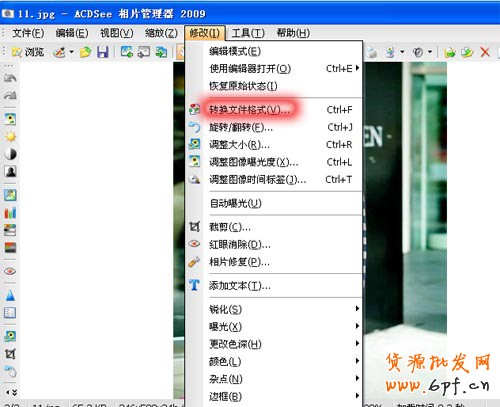This screenshot has height=407, width=500.
Task: Expand the 锐化(S) submenu arrow
Action: tap(357, 309)
